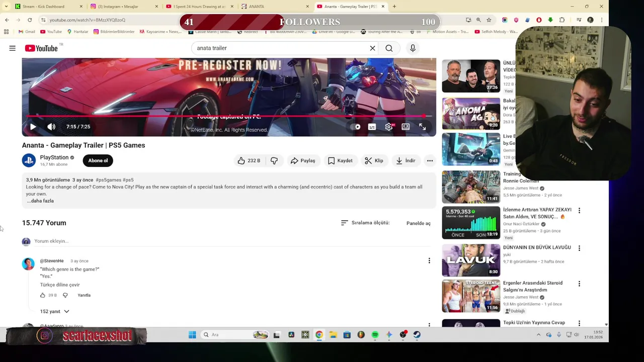Switch to Instagram Mesajlar tab

coord(124,7)
